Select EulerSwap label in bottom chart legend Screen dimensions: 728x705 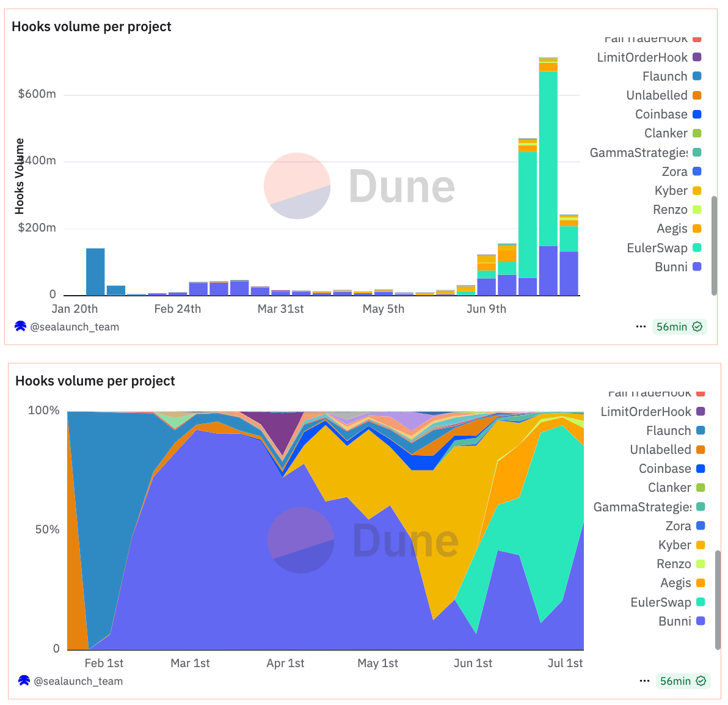coord(661,602)
